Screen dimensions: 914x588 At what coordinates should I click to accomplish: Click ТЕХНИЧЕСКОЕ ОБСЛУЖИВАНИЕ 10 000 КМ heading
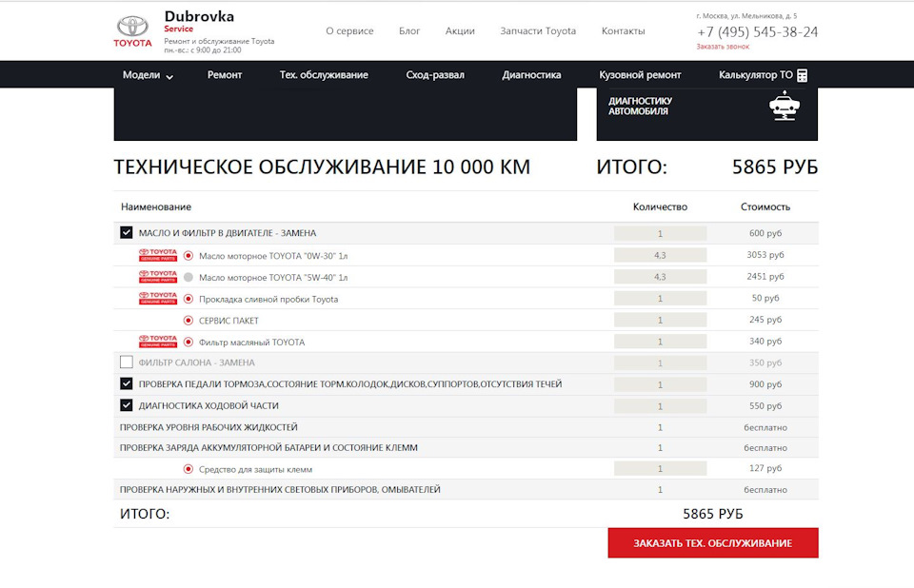(322, 167)
